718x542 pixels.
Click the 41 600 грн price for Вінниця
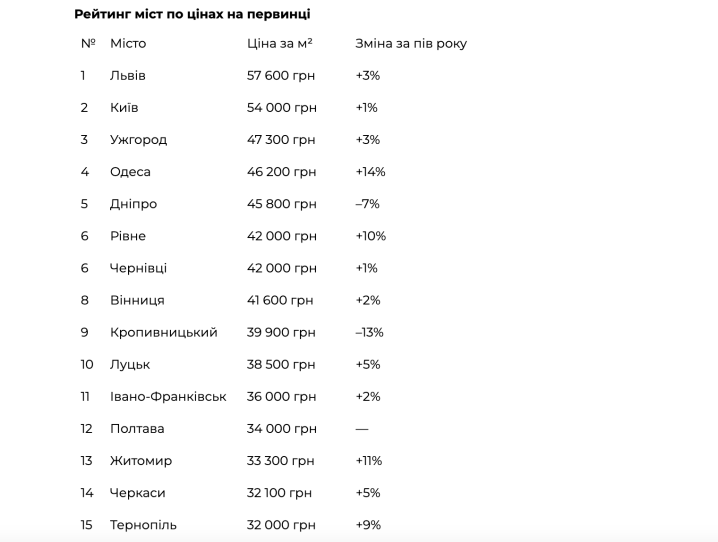click(281, 300)
